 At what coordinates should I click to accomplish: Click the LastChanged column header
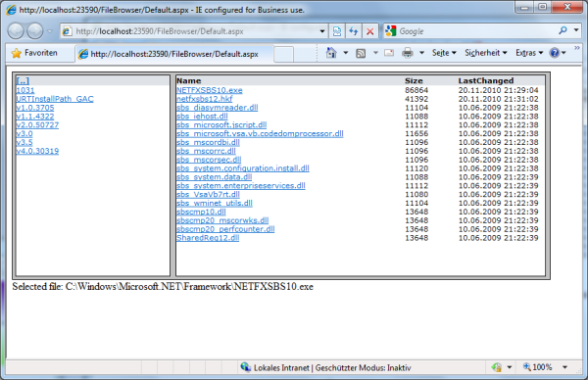486,80
